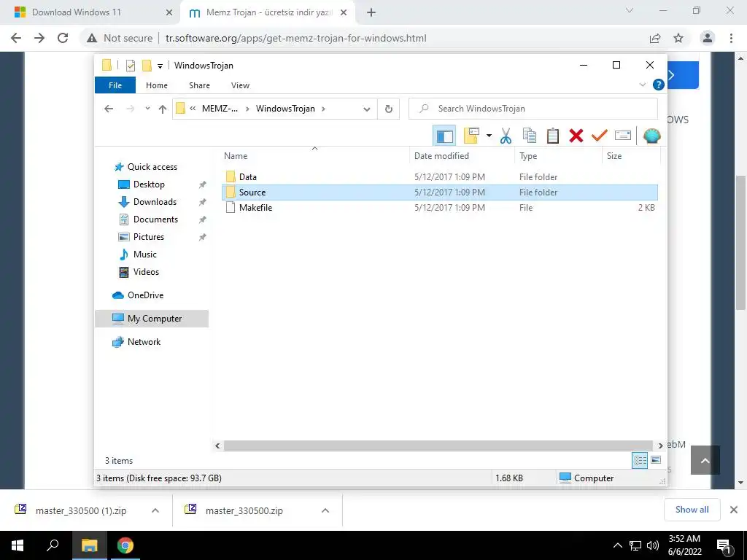Select the Data folder
Image resolution: width=747 pixels, height=560 pixels.
pos(248,177)
